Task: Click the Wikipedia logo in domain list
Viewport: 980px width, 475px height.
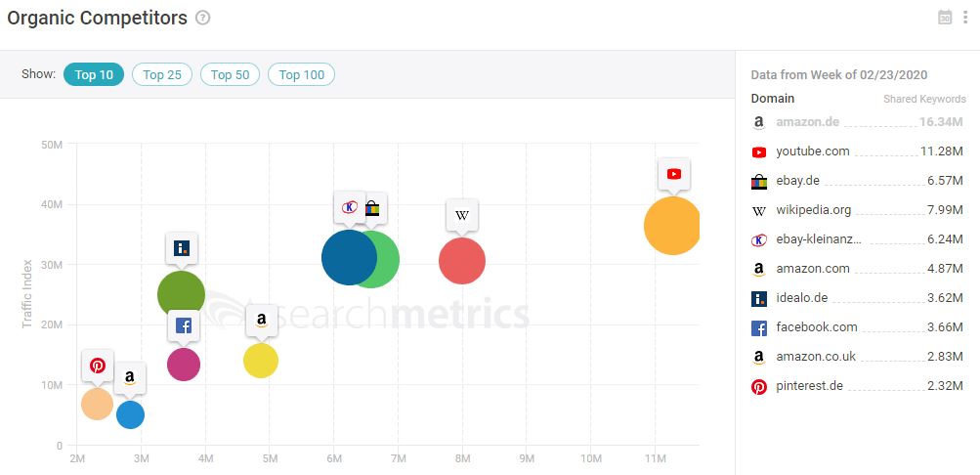Action: (759, 211)
